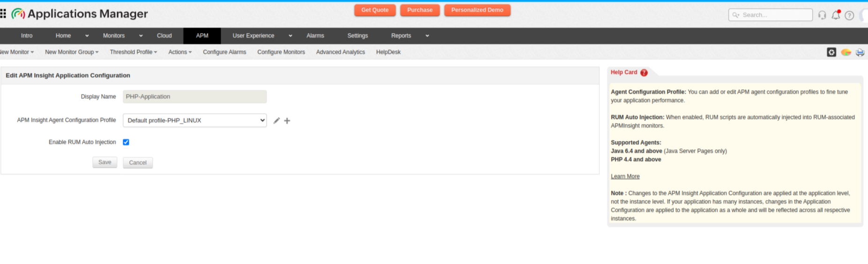Viewport: 868px width, 264px height.
Task: Expand the User Experience menu arrow
Action: [291, 36]
